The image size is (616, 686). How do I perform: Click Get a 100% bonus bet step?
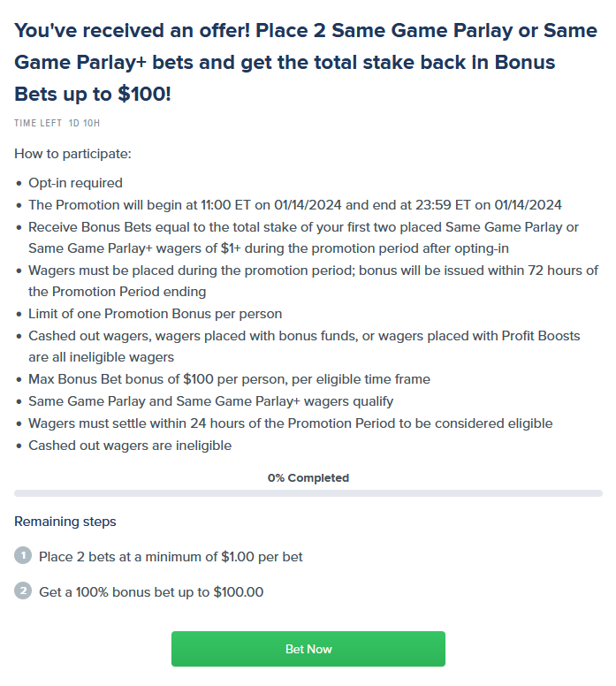coord(151,592)
